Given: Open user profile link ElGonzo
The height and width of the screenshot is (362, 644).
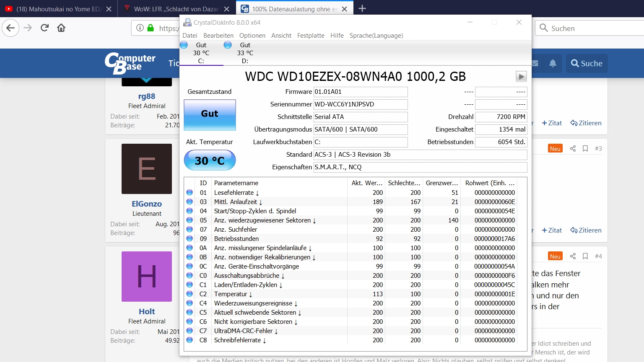Looking at the screenshot, I should click(x=147, y=204).
